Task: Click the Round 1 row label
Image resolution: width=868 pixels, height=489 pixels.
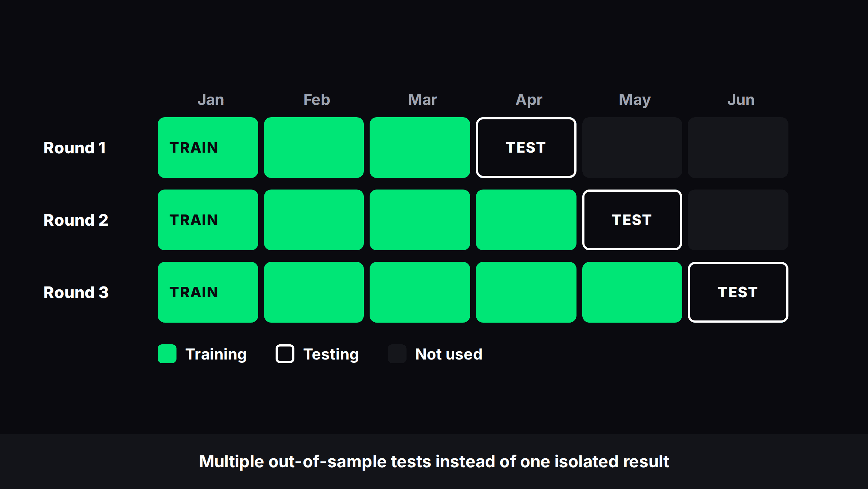Action: point(75,148)
